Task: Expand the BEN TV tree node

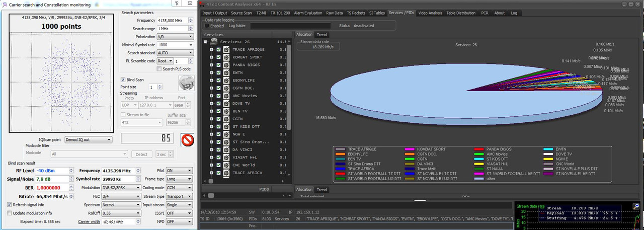Action: tap(211, 111)
